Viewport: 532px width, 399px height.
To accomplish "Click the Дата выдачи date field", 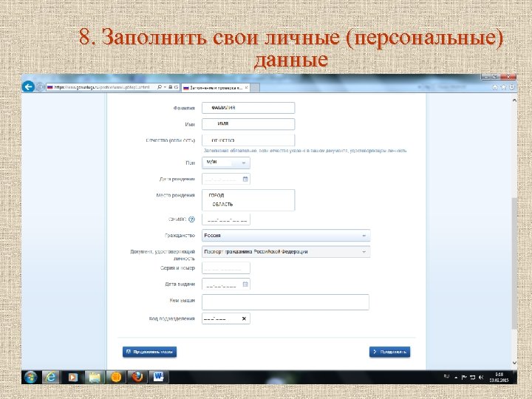I will [x=226, y=284].
